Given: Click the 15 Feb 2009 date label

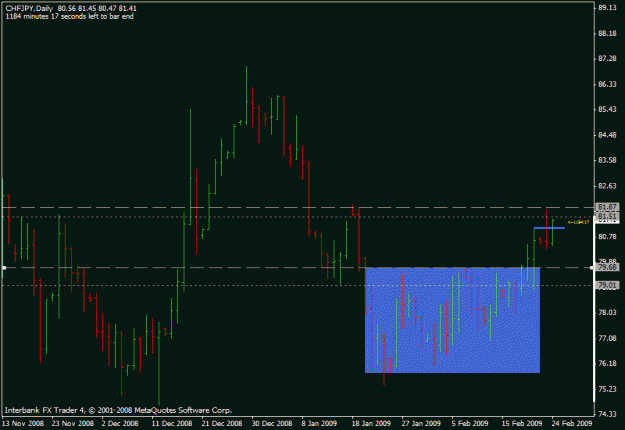Looking at the screenshot, I should [522, 423].
